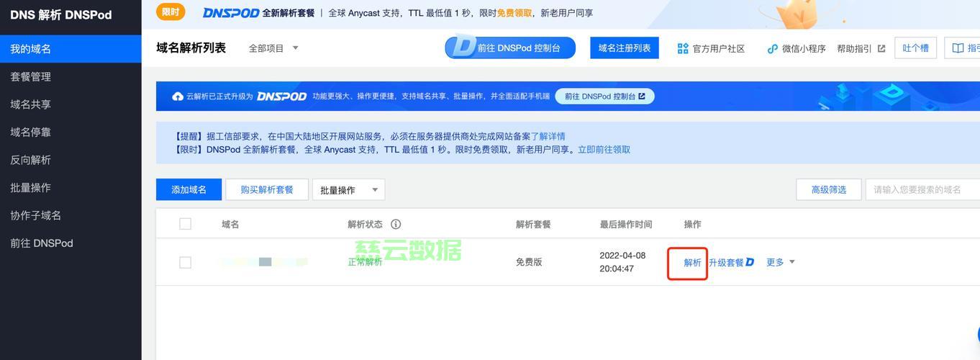Click the 域名 column header
980x360 pixels.
(x=230, y=224)
